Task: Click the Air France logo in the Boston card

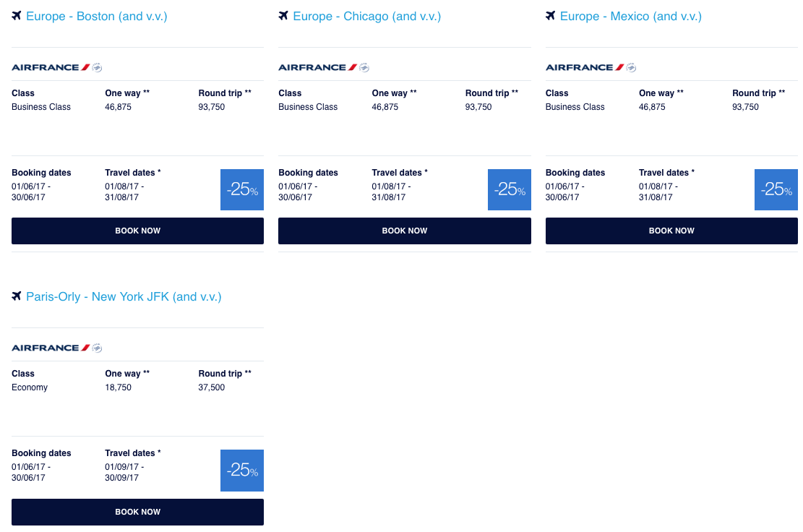Action: point(56,67)
